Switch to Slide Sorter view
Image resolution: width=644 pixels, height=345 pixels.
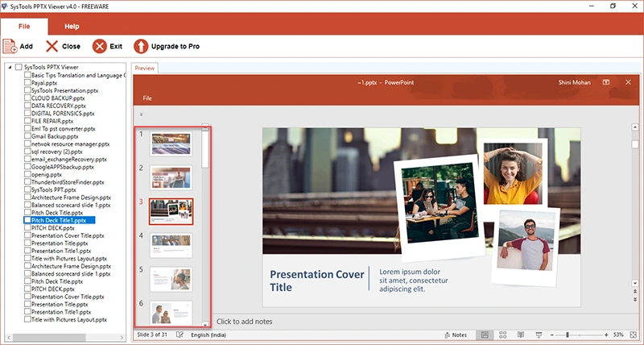(x=502, y=335)
